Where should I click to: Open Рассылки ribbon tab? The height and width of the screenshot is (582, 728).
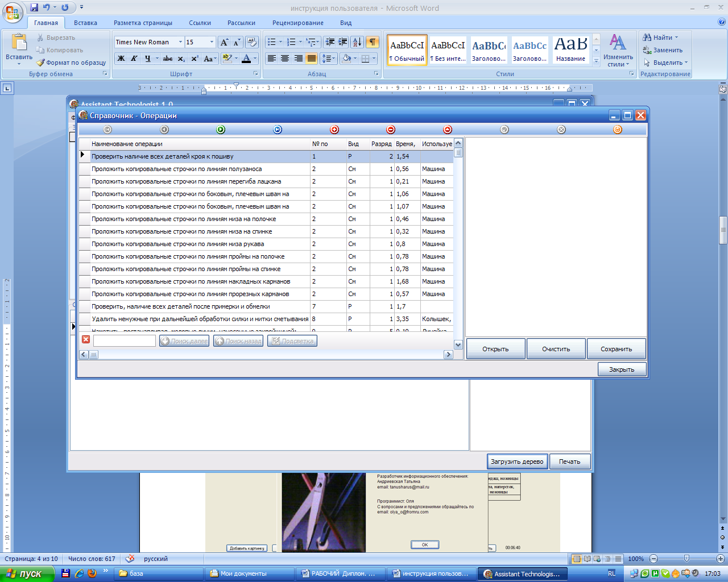coord(241,23)
